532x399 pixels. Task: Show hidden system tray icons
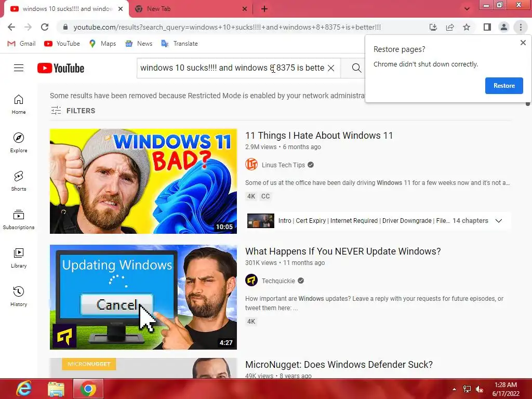454,389
